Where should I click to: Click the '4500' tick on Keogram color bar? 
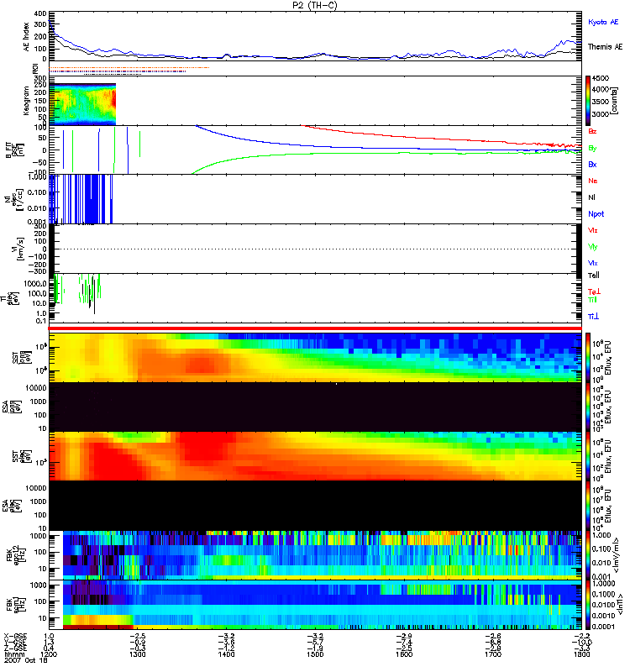tap(600, 78)
